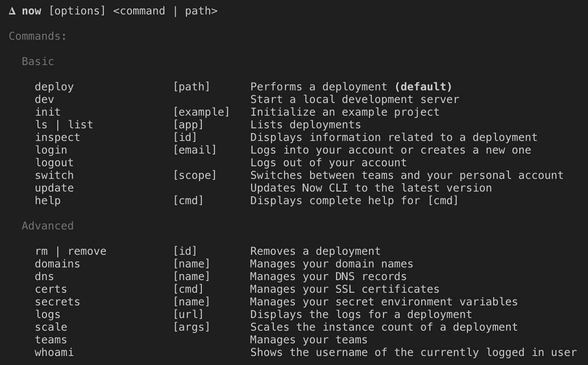Click 'Lists deployments' description
588x365 pixels.
point(306,125)
